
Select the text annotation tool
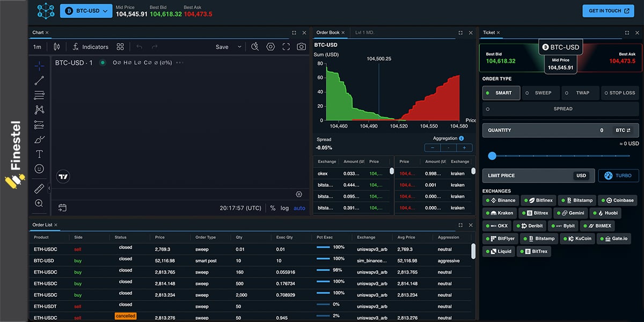click(x=39, y=154)
